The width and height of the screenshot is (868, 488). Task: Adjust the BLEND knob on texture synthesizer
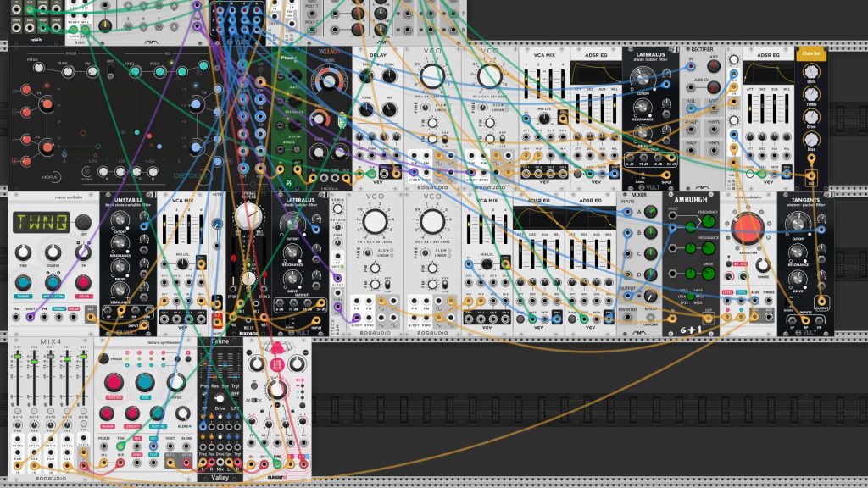[x=183, y=413]
